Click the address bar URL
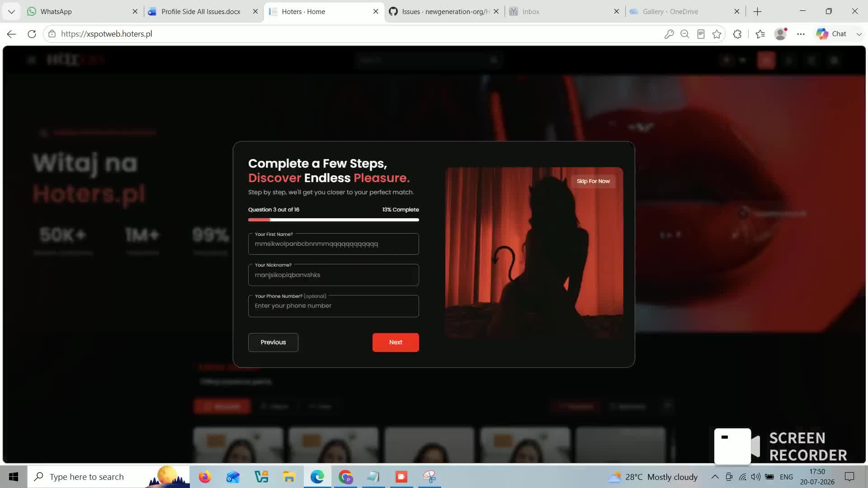 coord(107,34)
